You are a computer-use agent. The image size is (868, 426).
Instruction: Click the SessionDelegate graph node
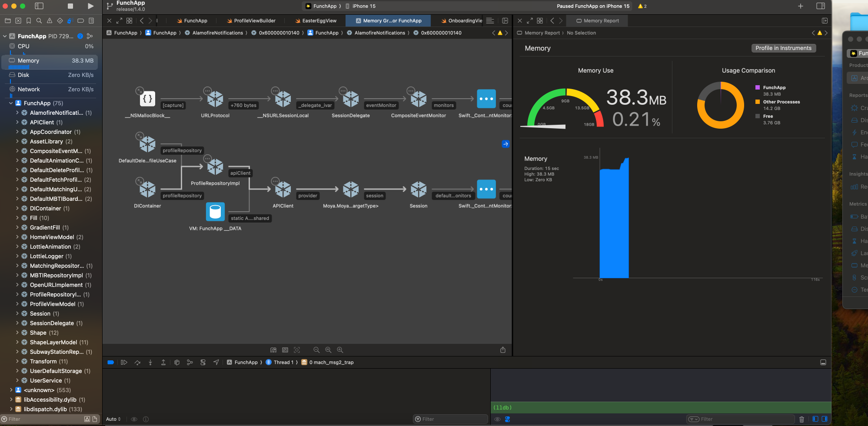(x=351, y=99)
